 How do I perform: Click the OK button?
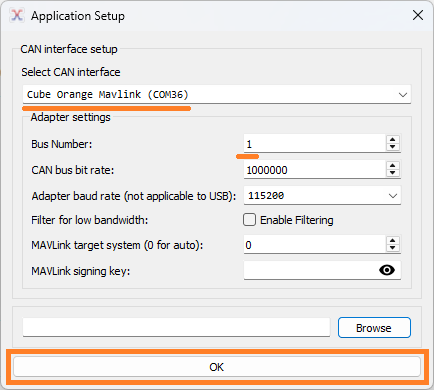click(217, 367)
